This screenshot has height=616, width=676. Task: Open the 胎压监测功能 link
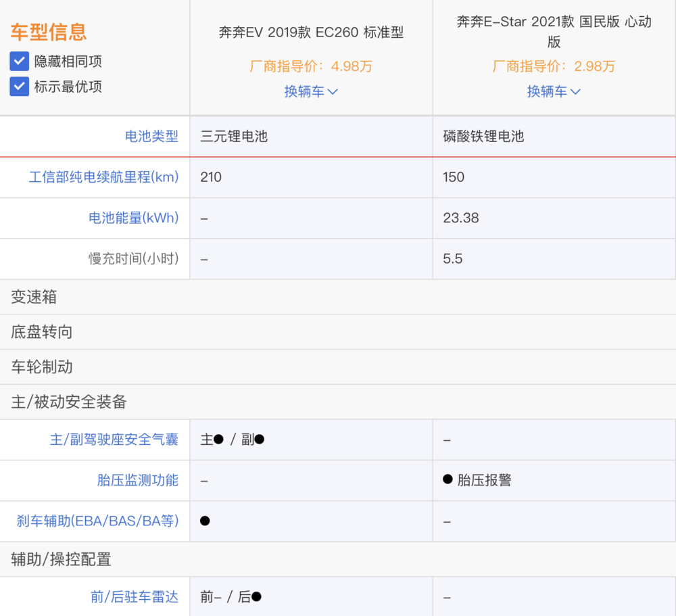tap(137, 480)
